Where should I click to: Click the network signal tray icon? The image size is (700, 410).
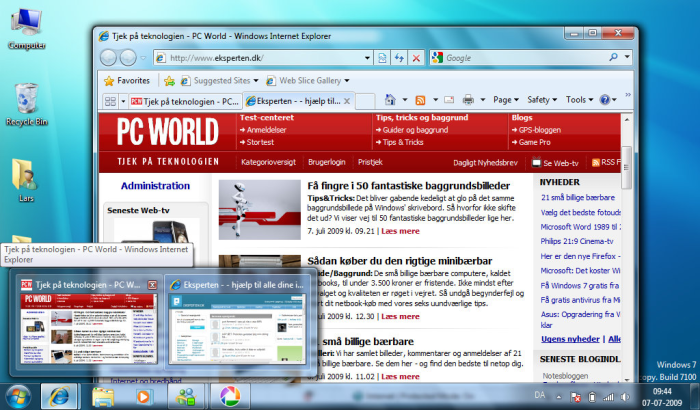tap(608, 397)
